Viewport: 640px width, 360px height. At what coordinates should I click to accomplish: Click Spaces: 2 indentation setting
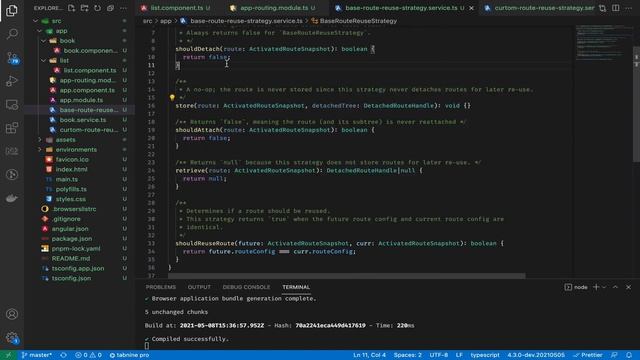tap(408, 355)
